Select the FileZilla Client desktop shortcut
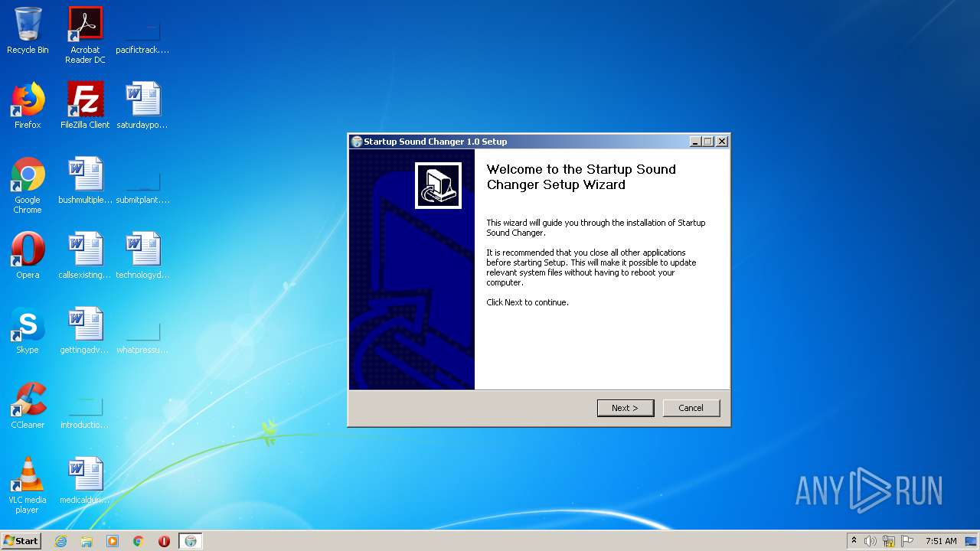This screenshot has width=980, height=551. tap(85, 106)
